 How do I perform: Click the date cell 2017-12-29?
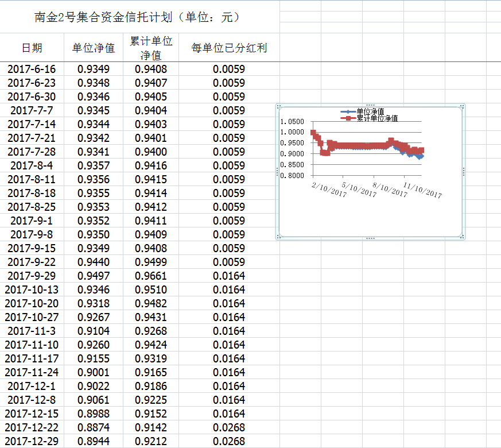pyautogui.click(x=32, y=442)
